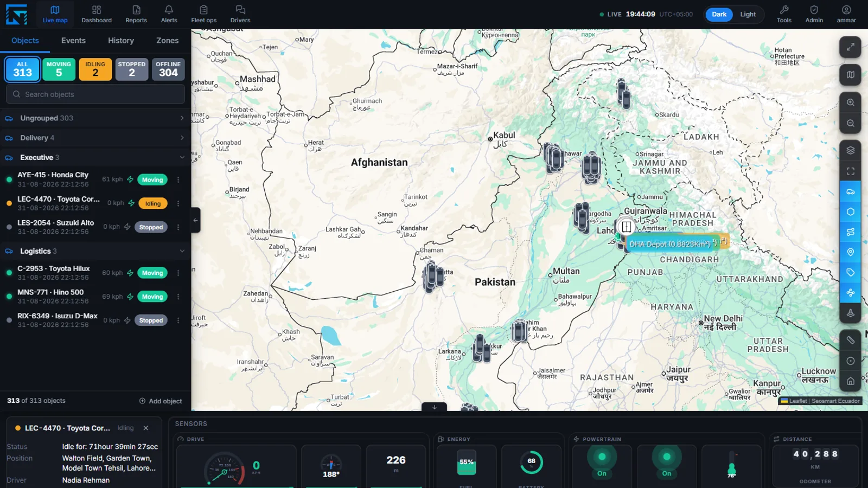The width and height of the screenshot is (868, 488).
Task: Click the application logo
Action: coord(16,15)
